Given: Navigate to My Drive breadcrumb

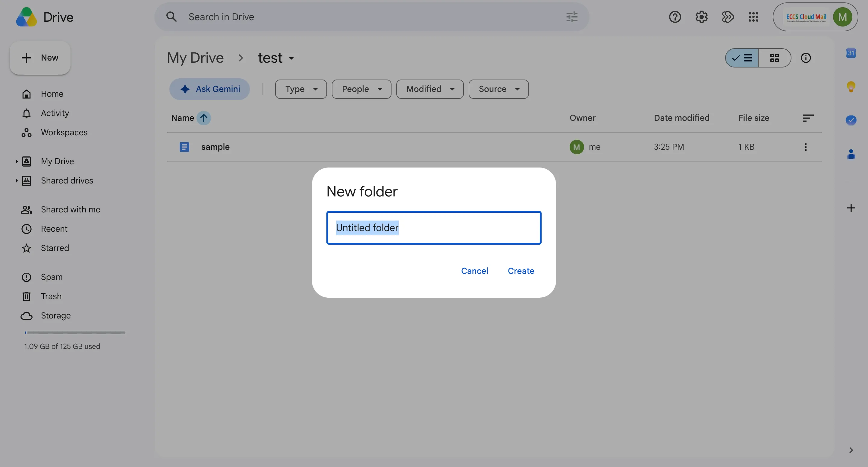Looking at the screenshot, I should [x=195, y=58].
